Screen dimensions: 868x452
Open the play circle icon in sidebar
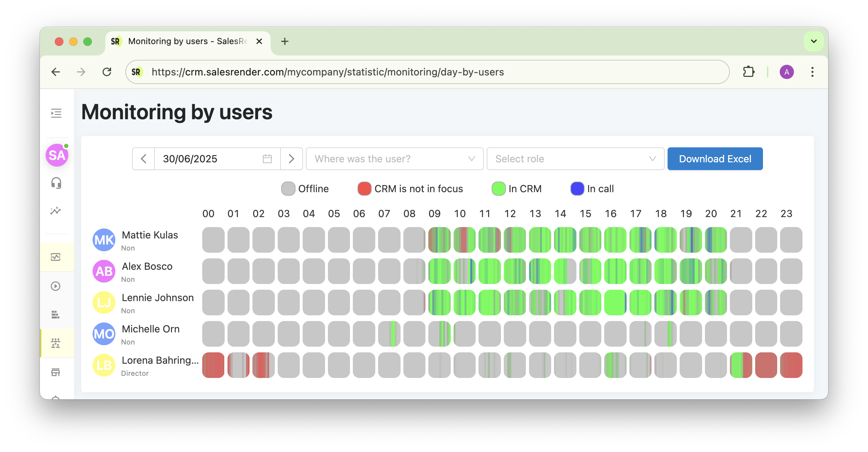point(56,286)
